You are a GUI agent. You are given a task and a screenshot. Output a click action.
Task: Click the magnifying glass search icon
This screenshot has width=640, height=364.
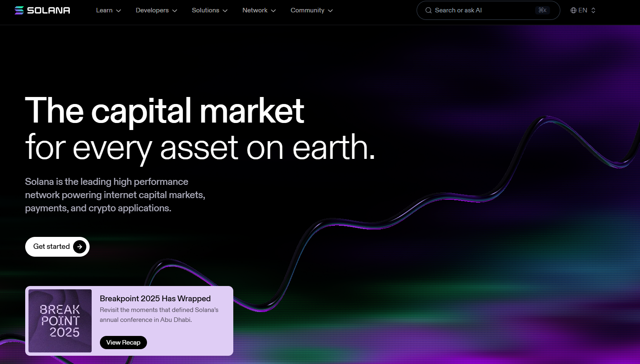click(x=429, y=10)
